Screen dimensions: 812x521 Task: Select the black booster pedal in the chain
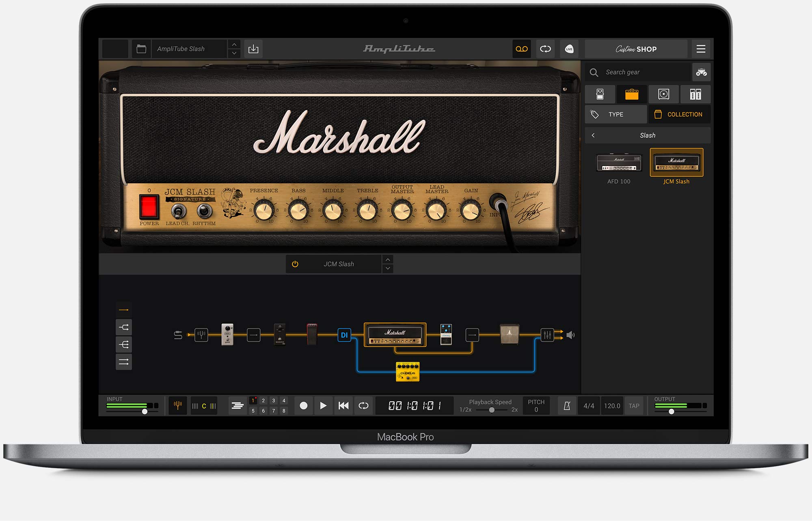tap(280, 334)
